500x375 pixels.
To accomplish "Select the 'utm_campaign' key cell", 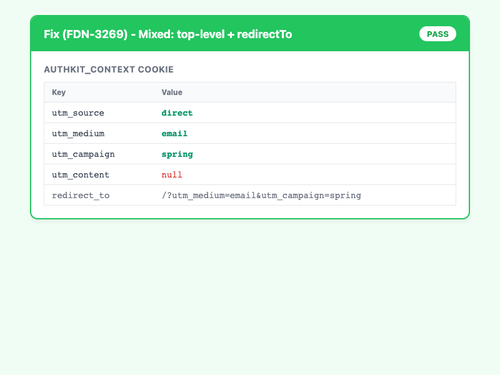I will [x=83, y=154].
